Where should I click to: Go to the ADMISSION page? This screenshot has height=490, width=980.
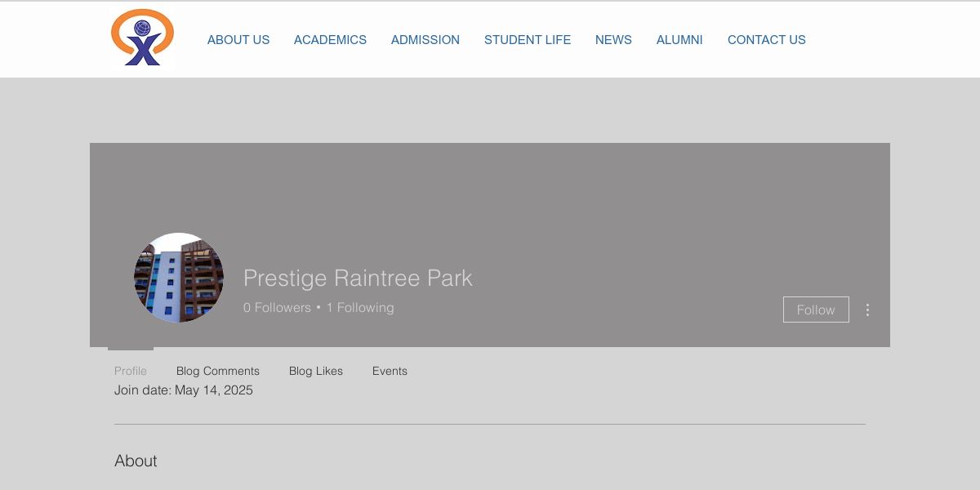[x=425, y=40]
